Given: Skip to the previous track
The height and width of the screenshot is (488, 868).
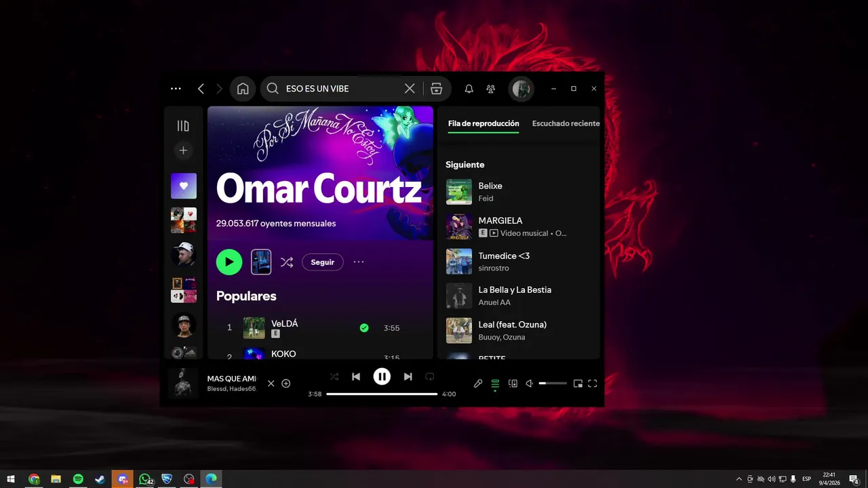Looking at the screenshot, I should point(356,377).
